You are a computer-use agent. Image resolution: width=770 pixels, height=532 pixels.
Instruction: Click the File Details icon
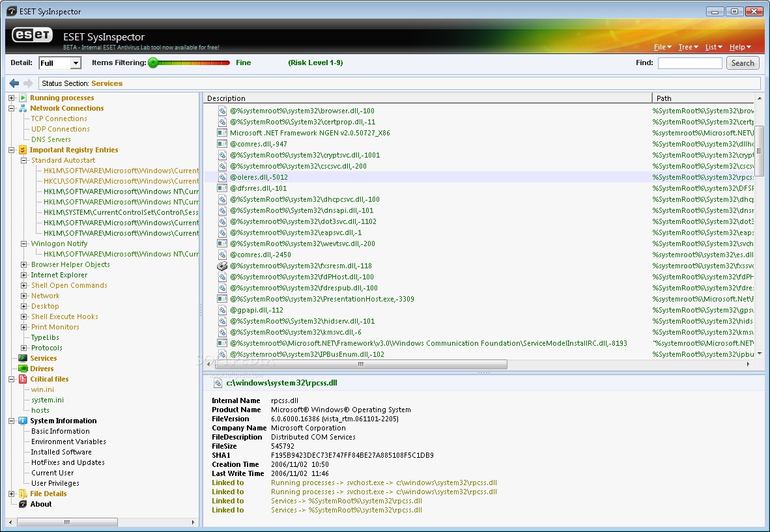(23, 494)
